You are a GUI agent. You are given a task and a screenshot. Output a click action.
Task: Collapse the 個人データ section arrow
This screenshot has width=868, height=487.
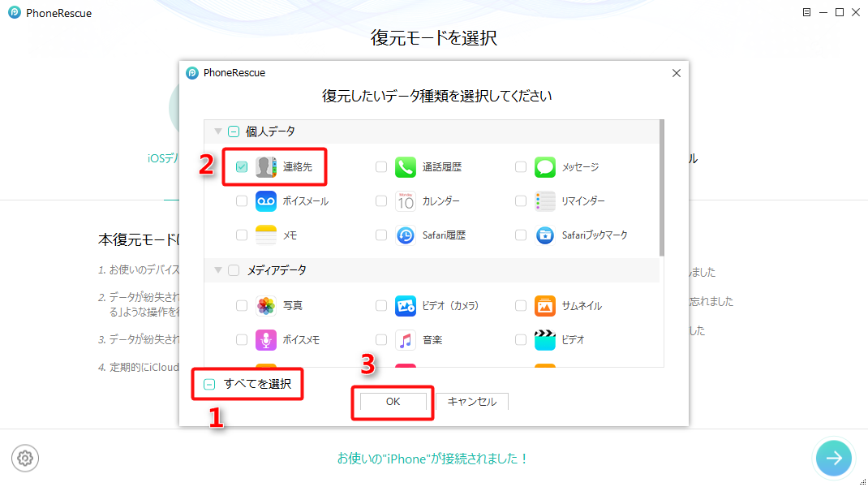(x=218, y=131)
